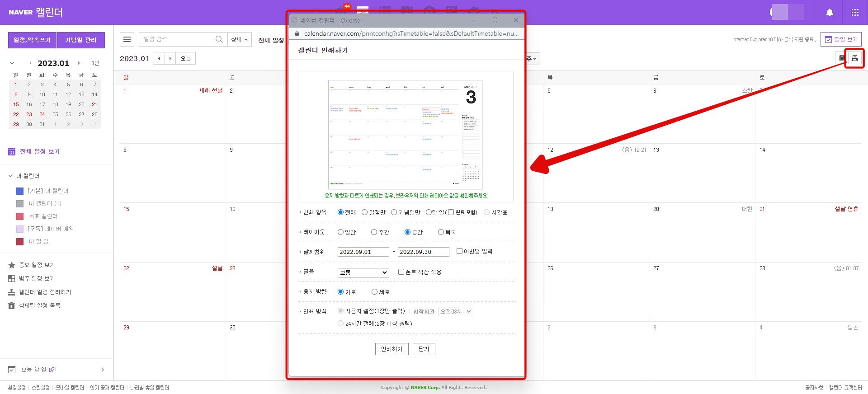Toggle the hamburger sidebar menu icon
This screenshot has width=868, height=394.
(x=127, y=40)
